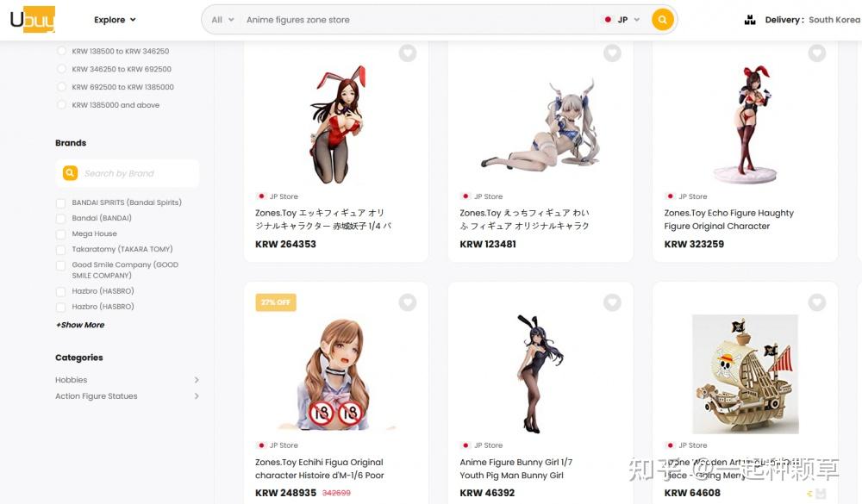Tick BANDAI SPIRITS brand checkbox
862x504 pixels.
pyautogui.click(x=61, y=202)
